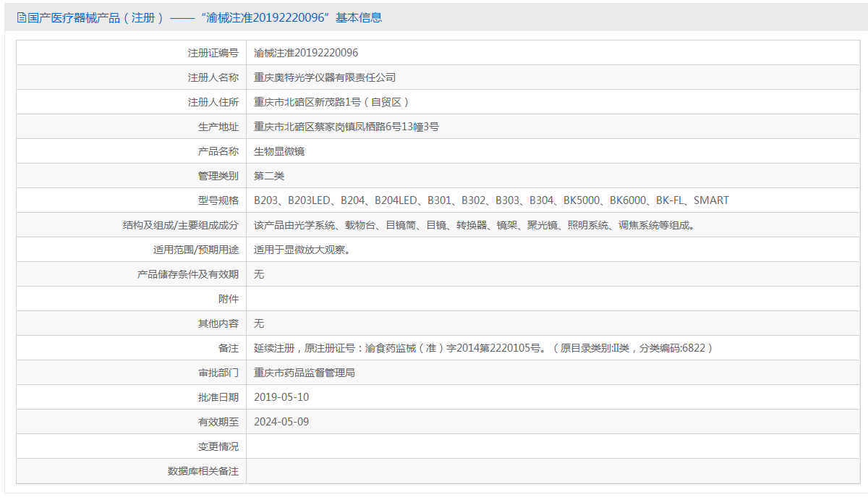Click the production address 蔡家岗镇凤栖路6号13幢3号
Viewport: 868px width, 500px height.
tap(346, 127)
